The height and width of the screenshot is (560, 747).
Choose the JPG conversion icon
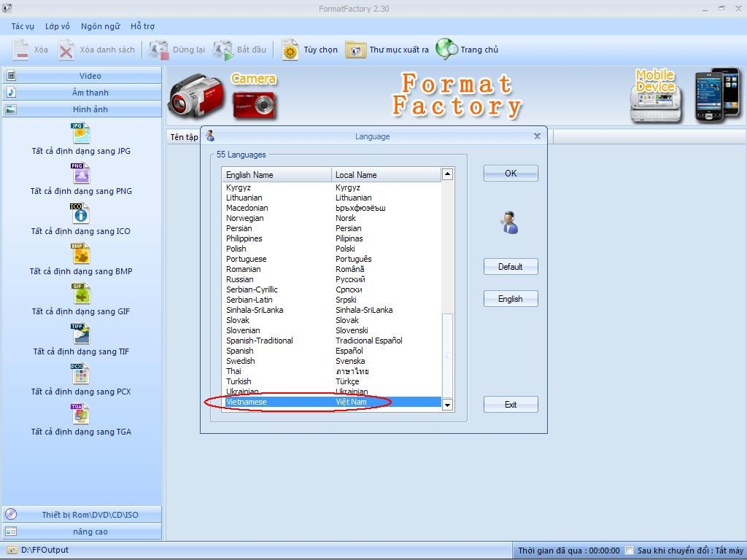coord(81,133)
